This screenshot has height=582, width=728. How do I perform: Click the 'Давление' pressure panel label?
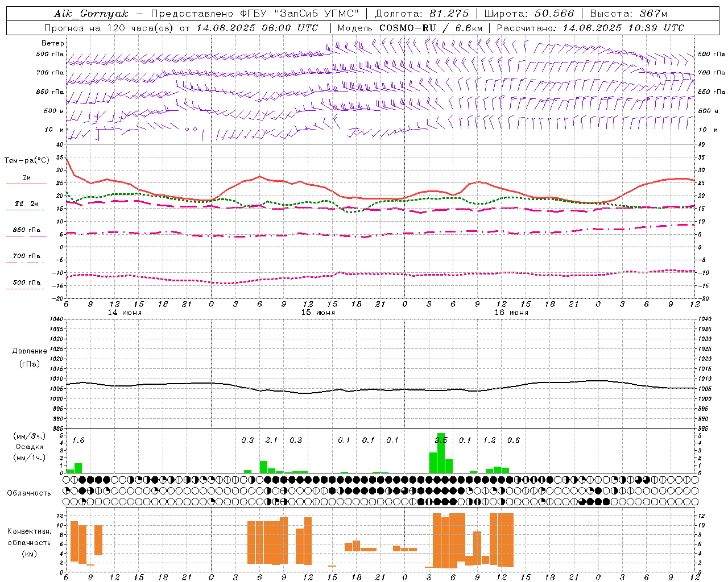(x=30, y=351)
